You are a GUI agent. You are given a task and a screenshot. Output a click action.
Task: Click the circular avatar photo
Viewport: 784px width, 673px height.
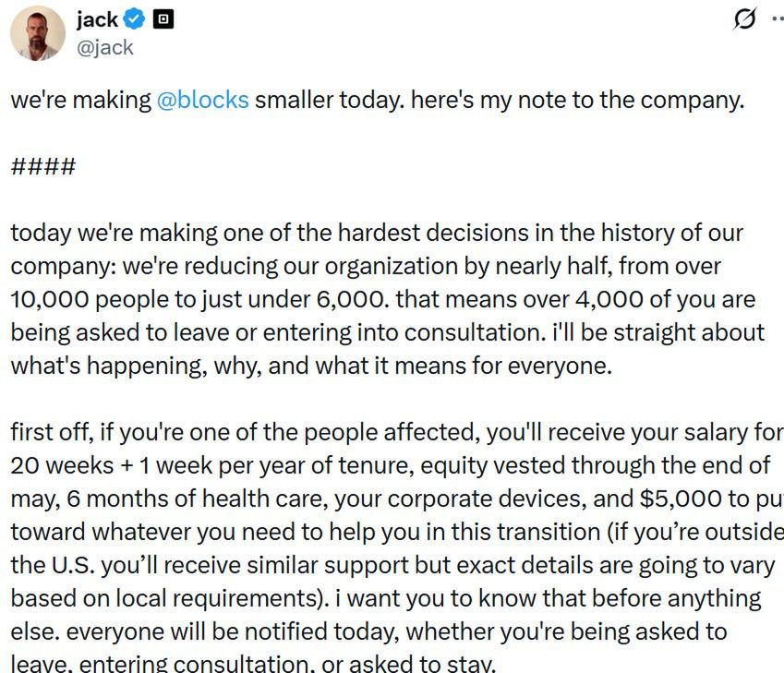pyautogui.click(x=37, y=34)
